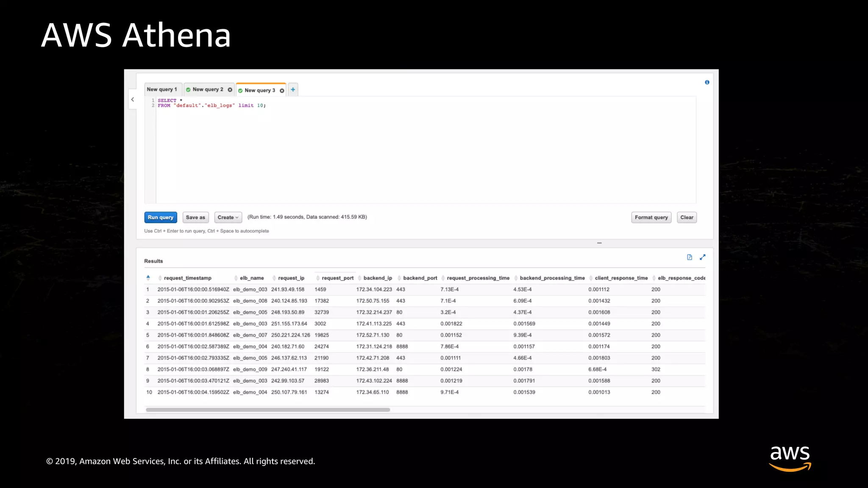Select timestamp 2015-01-06T16:00:03.068897Z
This screenshot has height=488, width=868.
(193, 369)
